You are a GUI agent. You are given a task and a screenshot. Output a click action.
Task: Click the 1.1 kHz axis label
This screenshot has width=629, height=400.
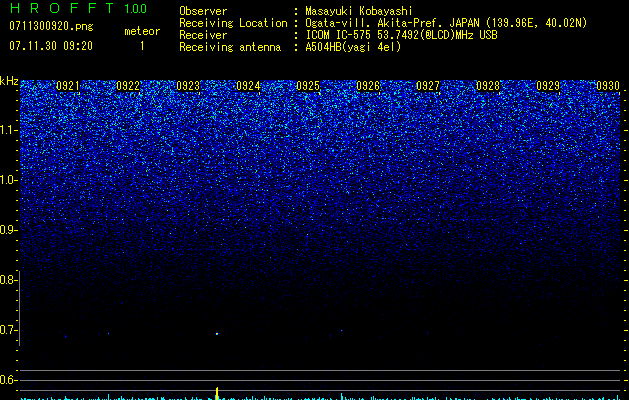point(8,130)
